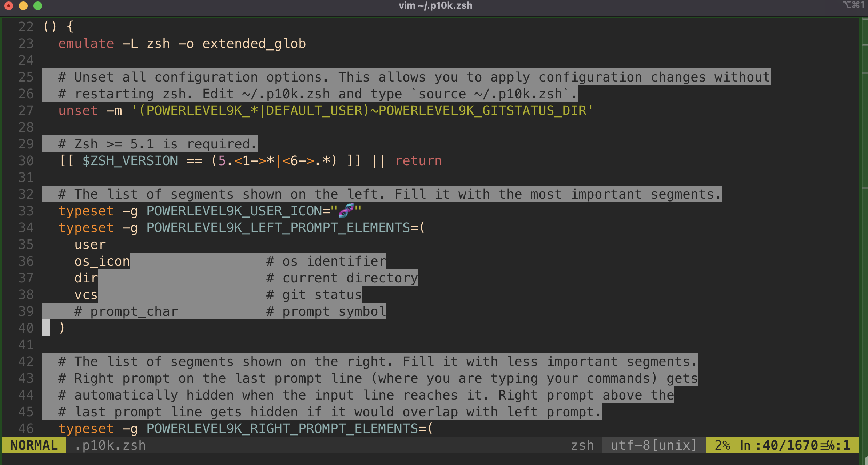The width and height of the screenshot is (868, 465).
Task: Click the DNA emoji in POWERLEVEL9K_USER_ICON value
Action: click(346, 210)
